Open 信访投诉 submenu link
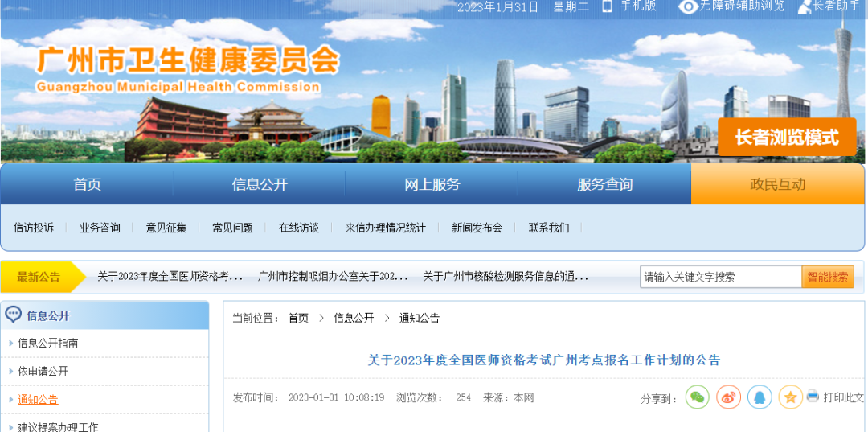The width and height of the screenshot is (868, 432). (34, 228)
